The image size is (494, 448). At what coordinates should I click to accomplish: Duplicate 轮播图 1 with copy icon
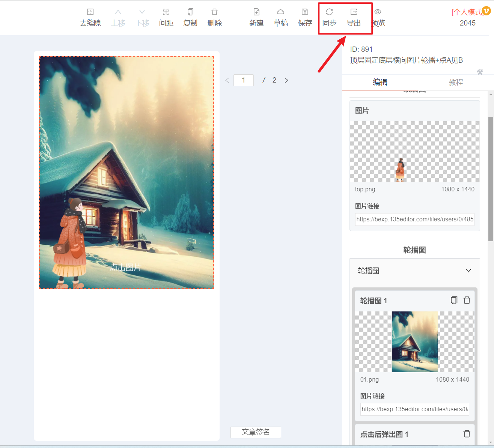click(454, 300)
